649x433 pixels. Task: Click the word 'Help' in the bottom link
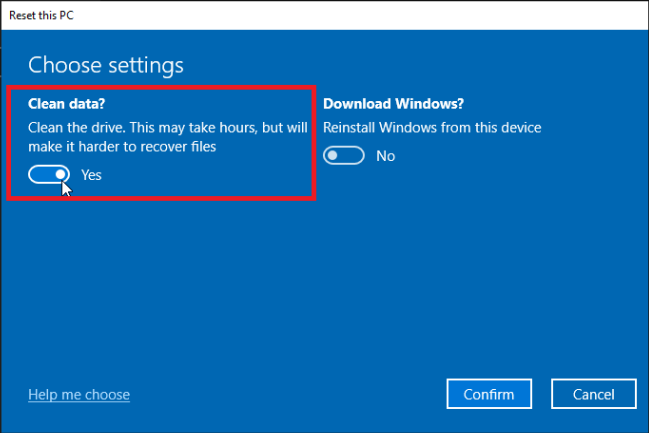pyautogui.click(x=43, y=394)
